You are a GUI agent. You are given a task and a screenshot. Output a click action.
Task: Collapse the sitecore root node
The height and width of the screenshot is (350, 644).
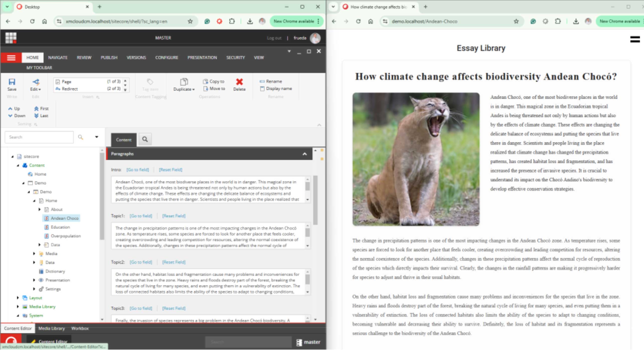(x=13, y=156)
